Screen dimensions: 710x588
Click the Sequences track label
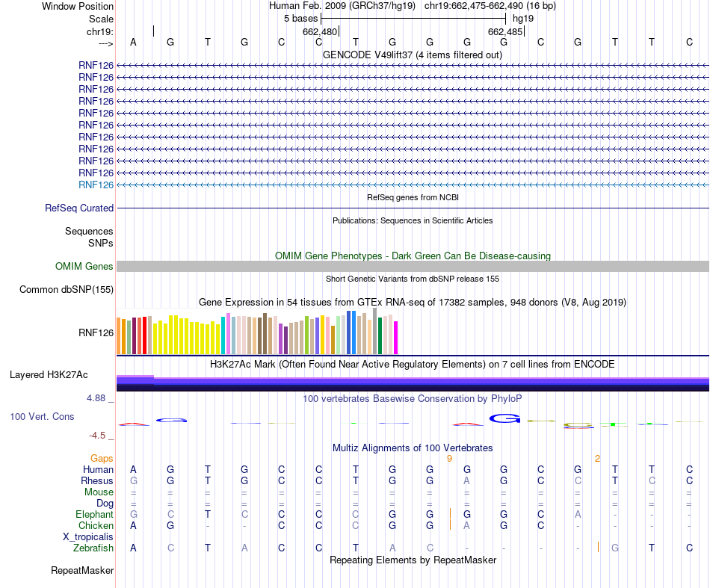(89, 232)
